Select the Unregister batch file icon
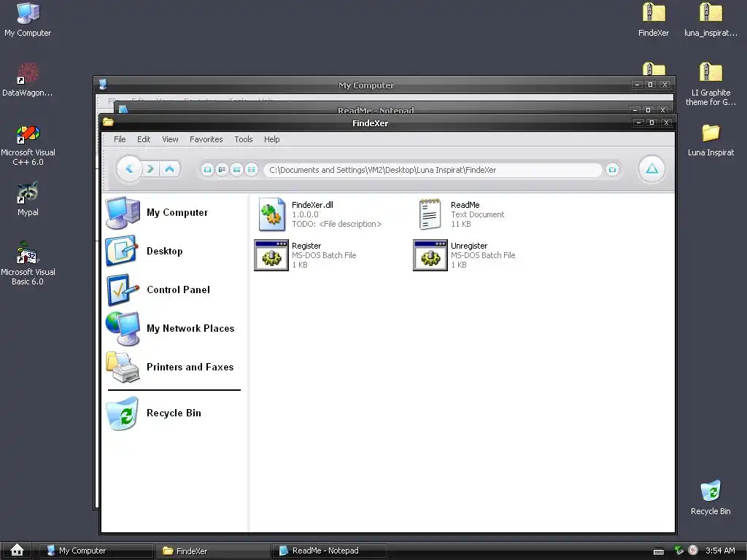This screenshot has width=747, height=560. click(x=430, y=255)
